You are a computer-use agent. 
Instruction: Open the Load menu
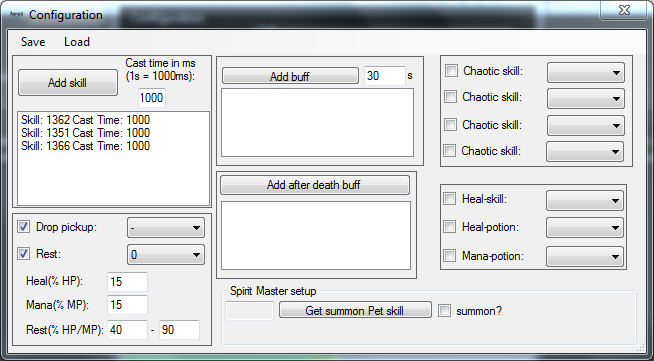point(77,42)
